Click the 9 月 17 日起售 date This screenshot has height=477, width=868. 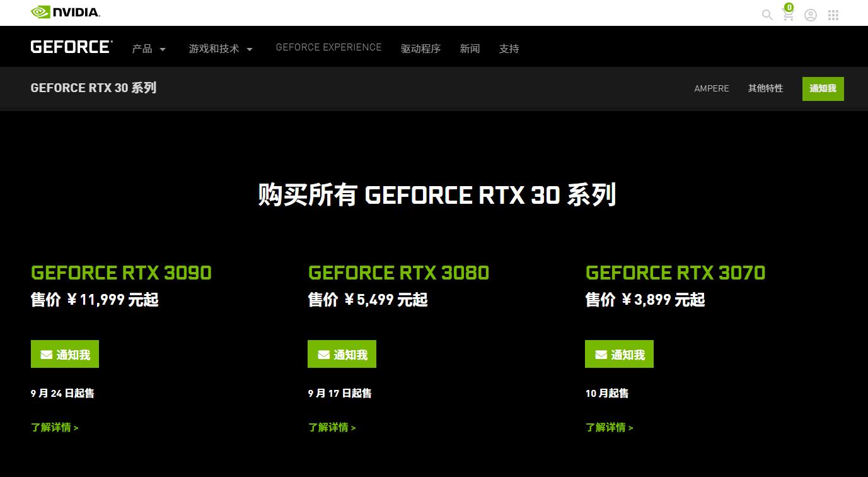pyautogui.click(x=340, y=393)
